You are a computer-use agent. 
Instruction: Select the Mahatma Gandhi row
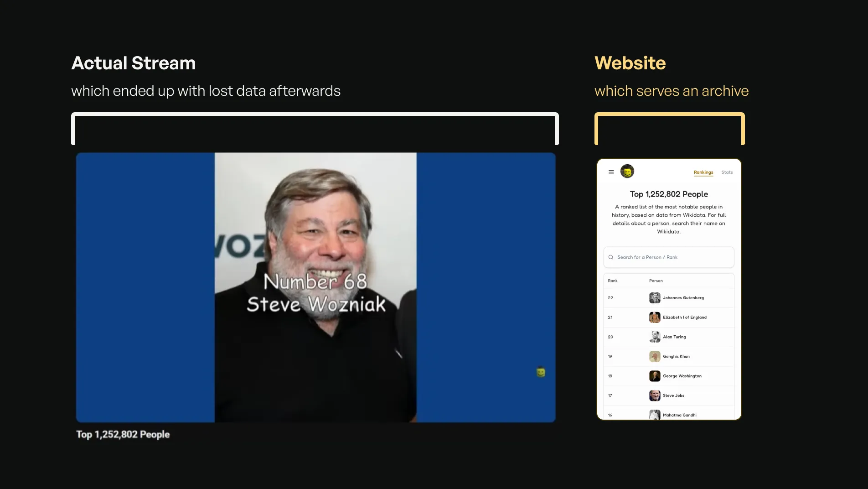[x=669, y=413]
